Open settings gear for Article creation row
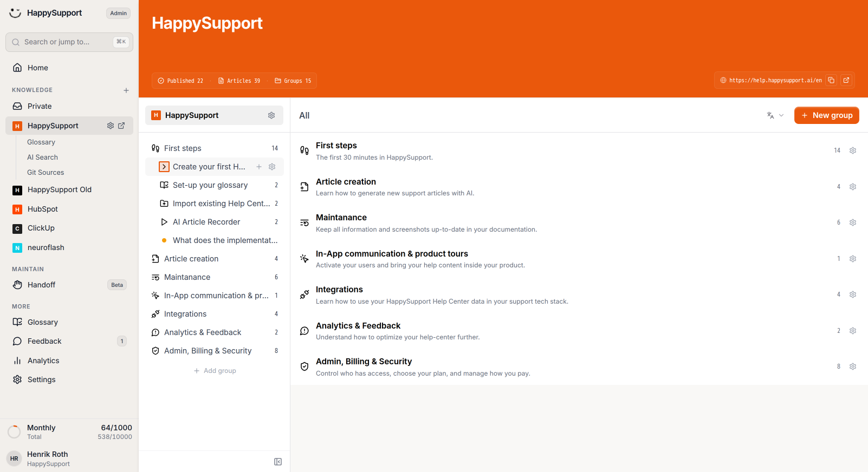Image resolution: width=868 pixels, height=472 pixels. (853, 187)
